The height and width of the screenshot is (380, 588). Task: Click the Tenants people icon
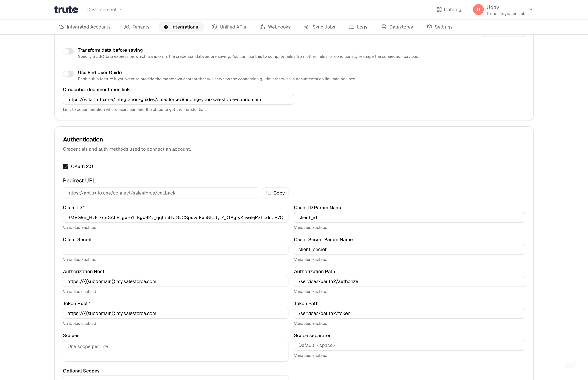point(127,27)
